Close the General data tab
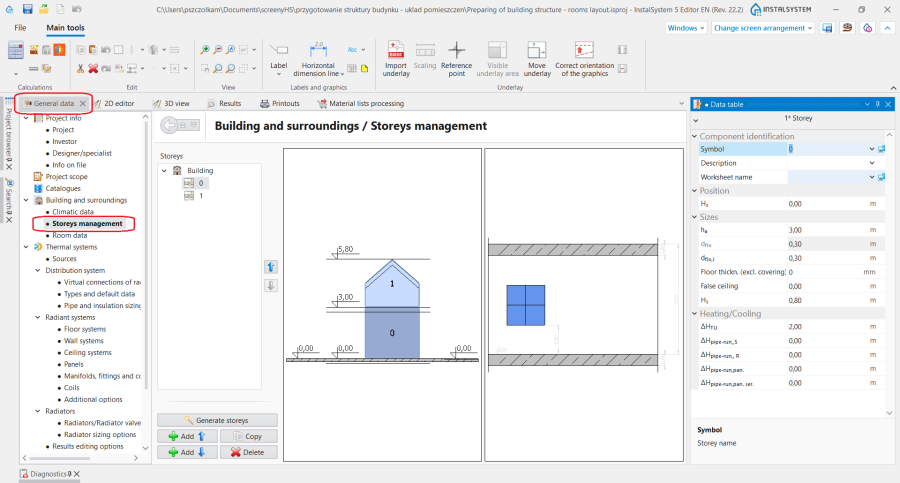This screenshot has height=483, width=900. pyautogui.click(x=83, y=103)
